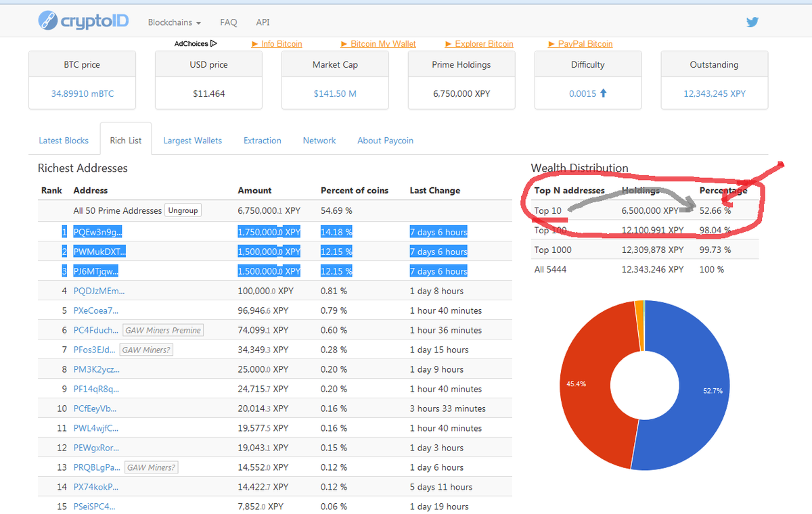The width and height of the screenshot is (812, 514).
Task: Click the 74,099.1 XPY amount cell
Action: pyautogui.click(x=263, y=330)
